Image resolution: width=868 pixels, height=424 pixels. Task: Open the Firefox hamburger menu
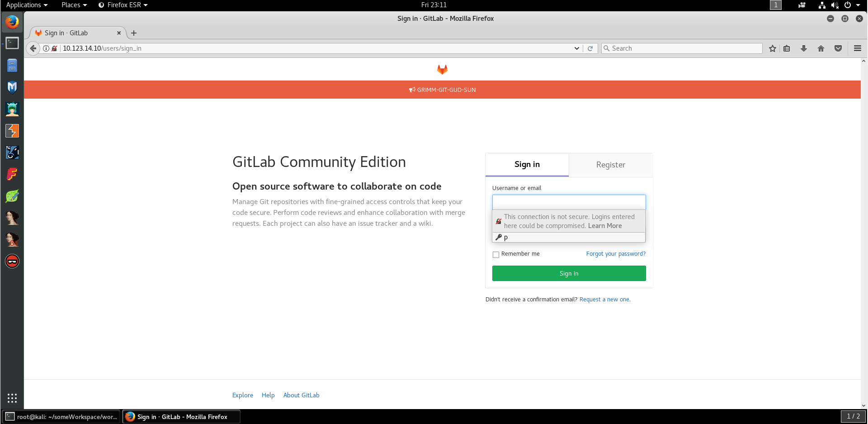(857, 48)
